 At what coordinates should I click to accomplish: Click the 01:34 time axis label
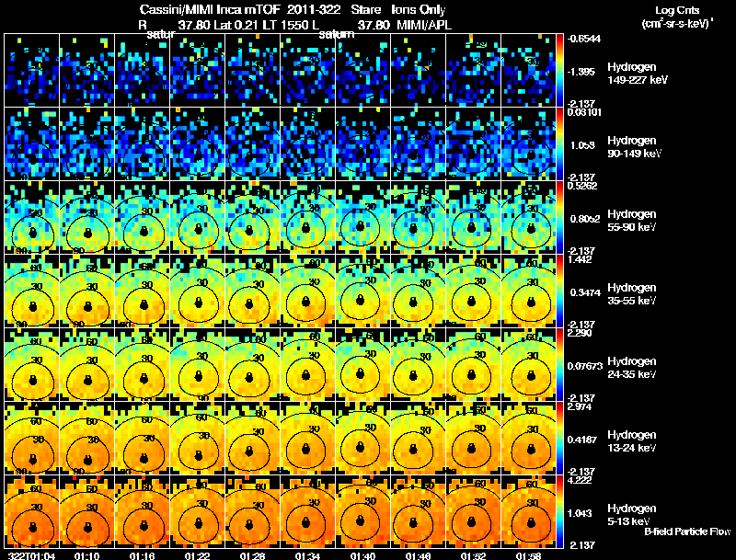pyautogui.click(x=307, y=555)
